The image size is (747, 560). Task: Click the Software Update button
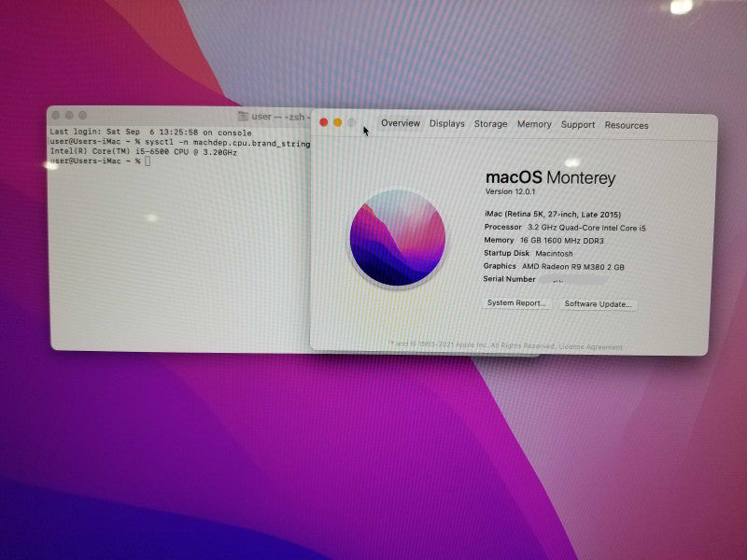[x=598, y=304]
